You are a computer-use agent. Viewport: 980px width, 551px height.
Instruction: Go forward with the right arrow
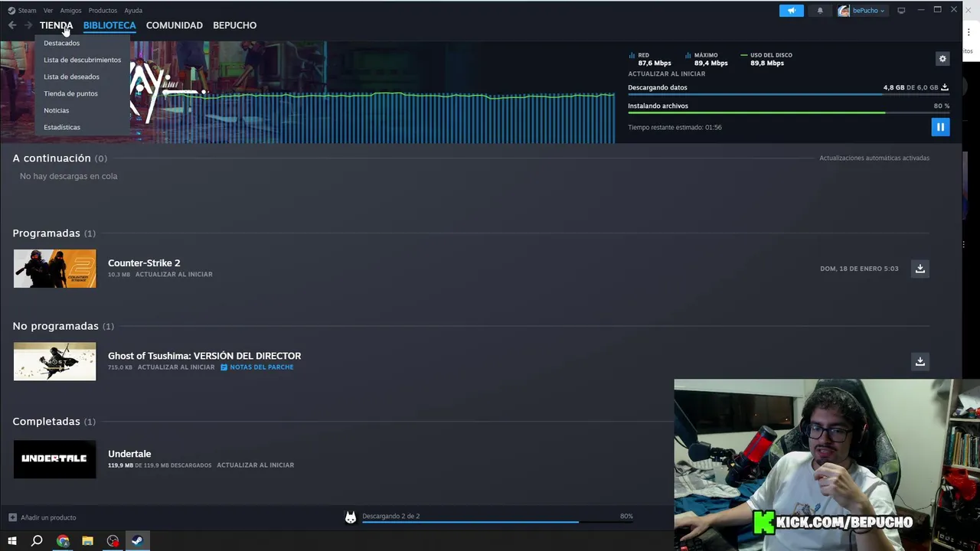(x=28, y=25)
